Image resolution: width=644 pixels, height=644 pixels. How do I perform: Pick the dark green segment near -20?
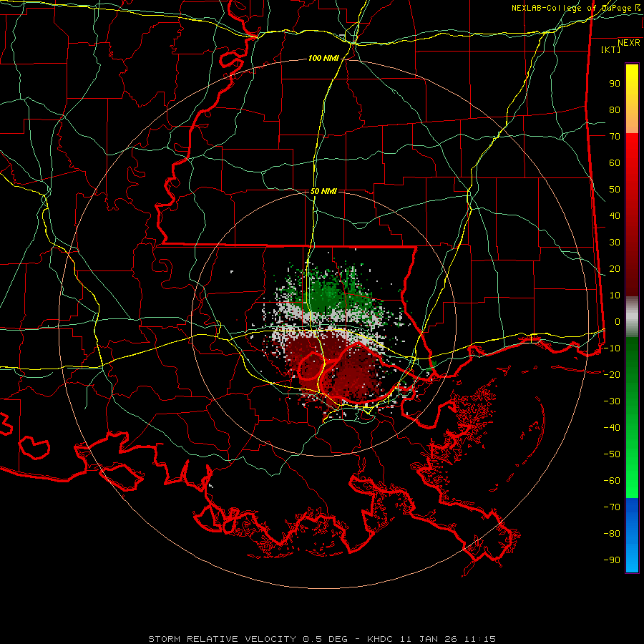[632, 370]
